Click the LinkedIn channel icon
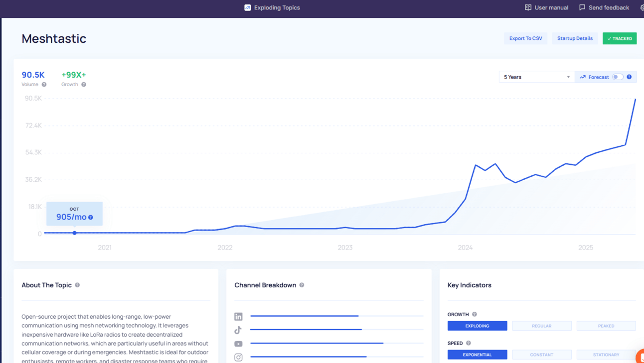This screenshot has width=644, height=363. [x=238, y=317]
